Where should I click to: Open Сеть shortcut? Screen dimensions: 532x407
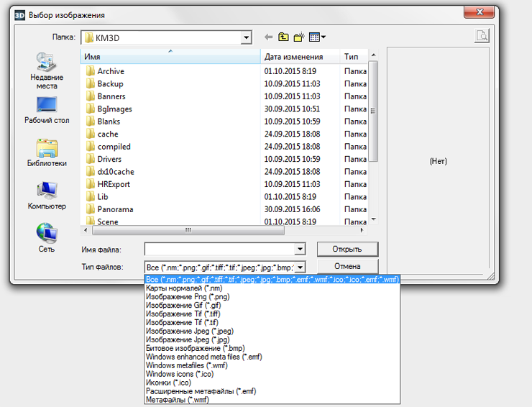click(47, 238)
